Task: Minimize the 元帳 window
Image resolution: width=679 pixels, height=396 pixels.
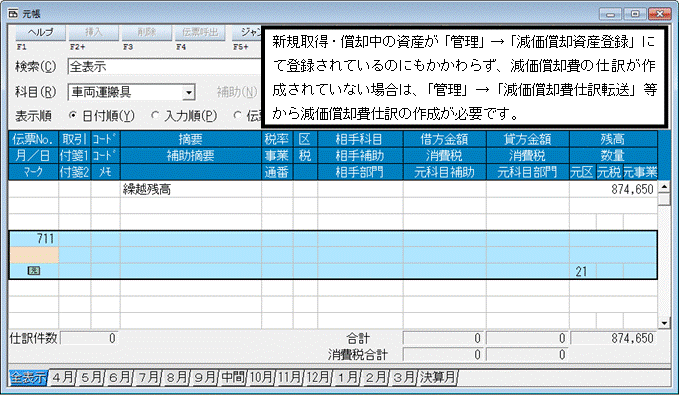Action: click(x=611, y=14)
